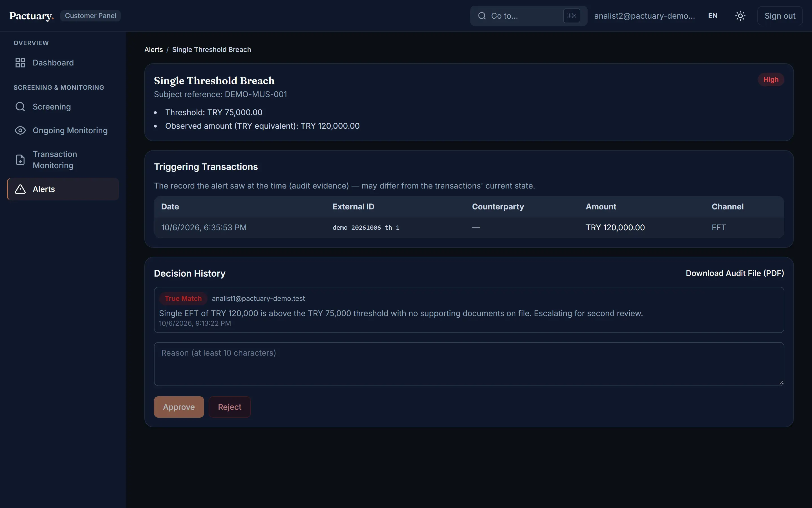Screen dimensions: 812x508
Task: Click the Counterparty dash cell
Action: tap(476, 228)
